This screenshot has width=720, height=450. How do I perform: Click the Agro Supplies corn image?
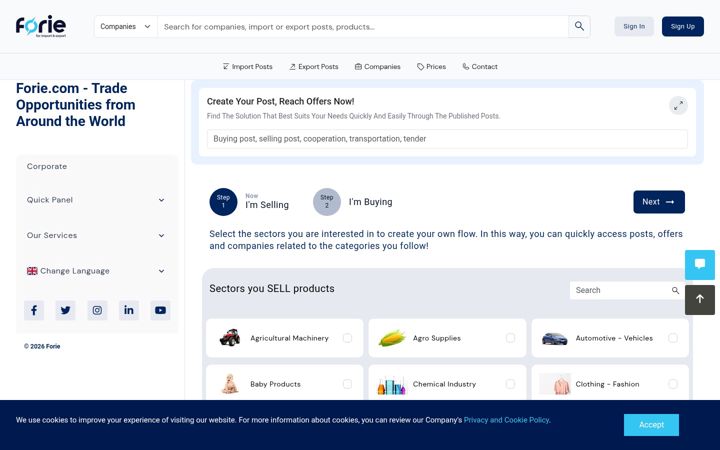[x=392, y=338]
